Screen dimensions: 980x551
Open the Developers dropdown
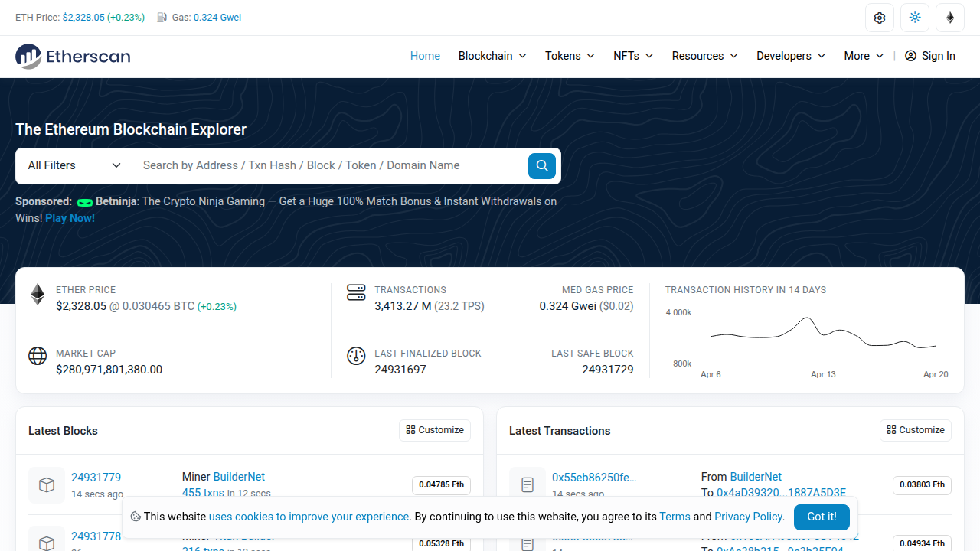tap(790, 55)
